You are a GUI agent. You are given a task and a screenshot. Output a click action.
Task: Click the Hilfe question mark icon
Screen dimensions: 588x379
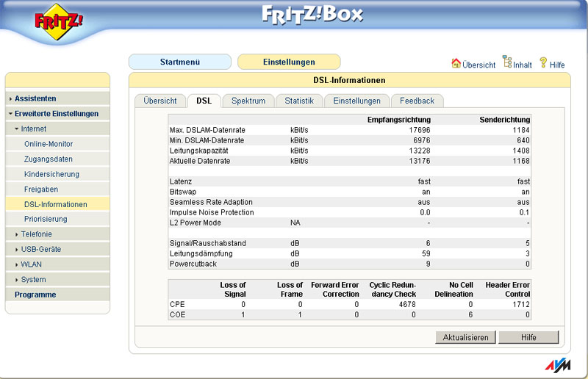(543, 62)
